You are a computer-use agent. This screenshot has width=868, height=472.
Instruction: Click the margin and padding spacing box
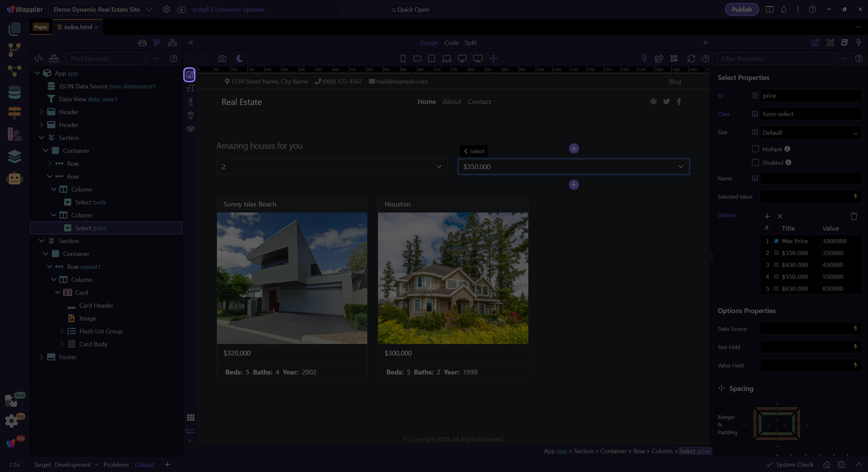click(x=777, y=424)
